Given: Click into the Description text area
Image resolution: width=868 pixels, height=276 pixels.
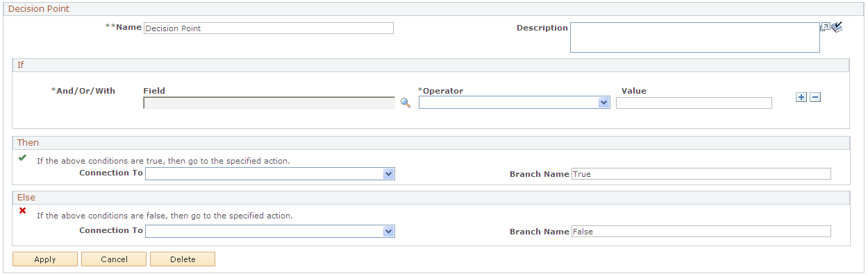Looking at the screenshot, I should point(695,37).
